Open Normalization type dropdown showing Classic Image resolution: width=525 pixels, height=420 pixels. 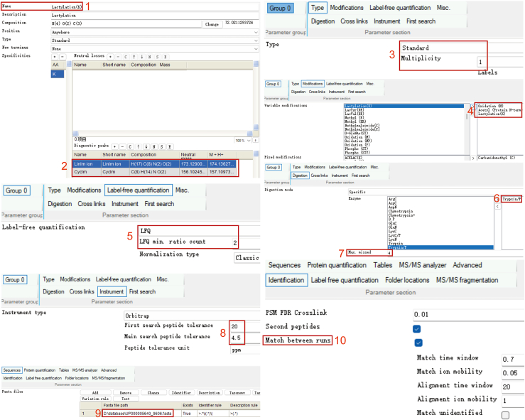click(247, 258)
